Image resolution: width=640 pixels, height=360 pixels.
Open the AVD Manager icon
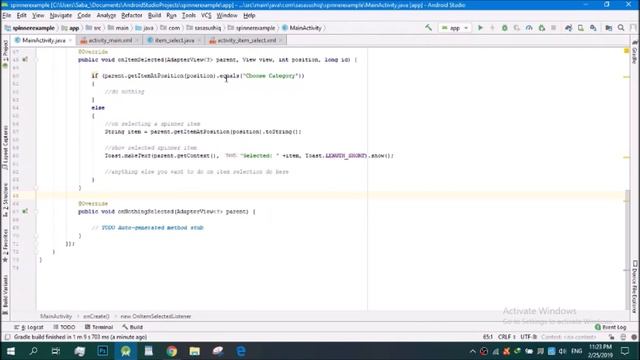(x=580, y=28)
